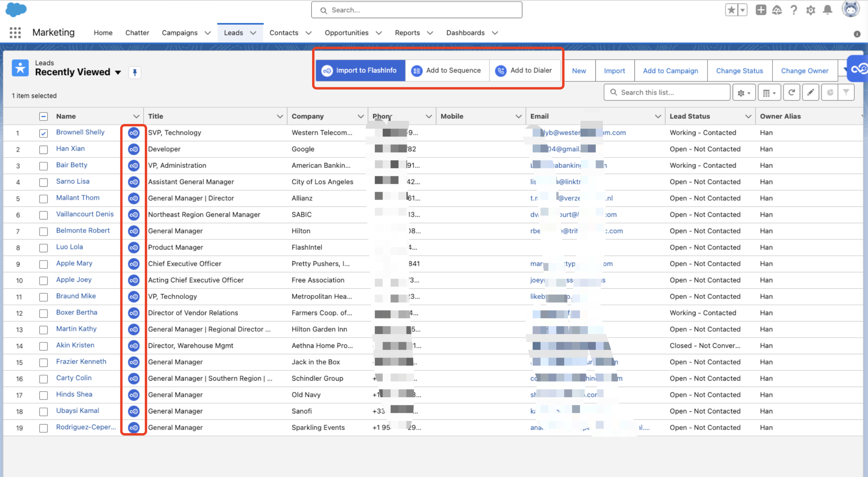Screen dimensions: 868x477
Task: Go to the Home tab
Action: pyautogui.click(x=103, y=33)
